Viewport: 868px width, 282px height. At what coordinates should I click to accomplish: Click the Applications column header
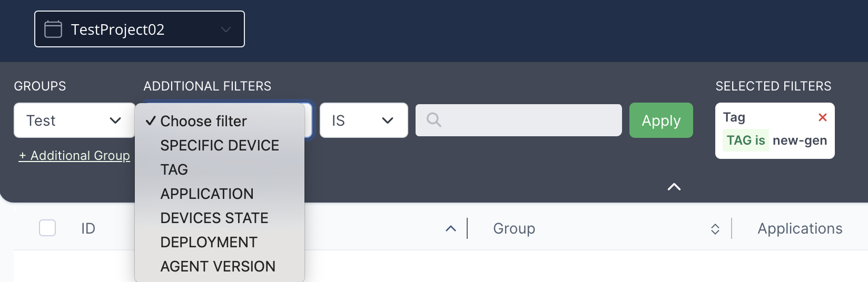[800, 228]
